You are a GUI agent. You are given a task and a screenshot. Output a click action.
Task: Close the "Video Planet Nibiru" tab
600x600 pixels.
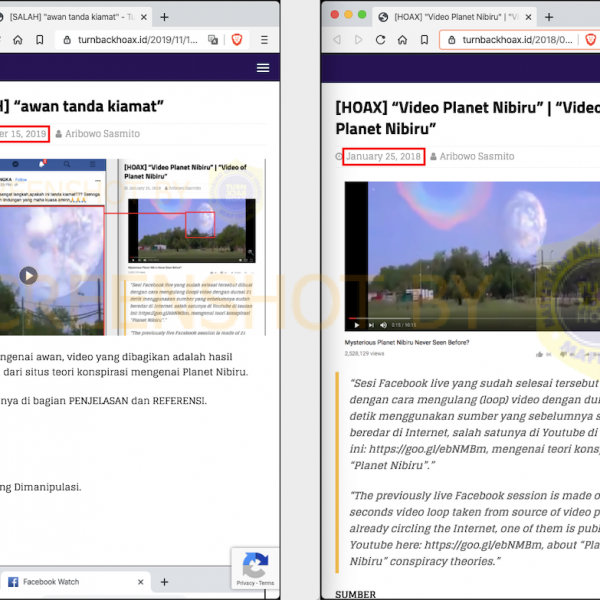click(x=528, y=17)
